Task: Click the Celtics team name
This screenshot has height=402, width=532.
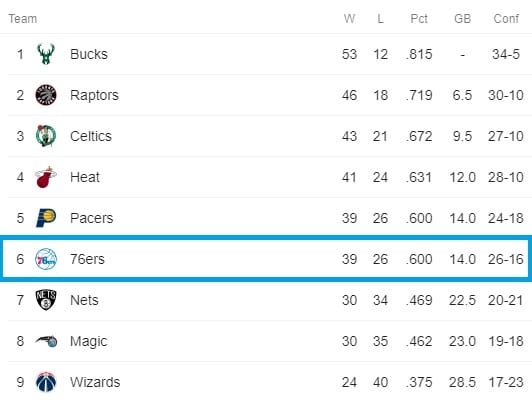Action: pyautogui.click(x=91, y=136)
